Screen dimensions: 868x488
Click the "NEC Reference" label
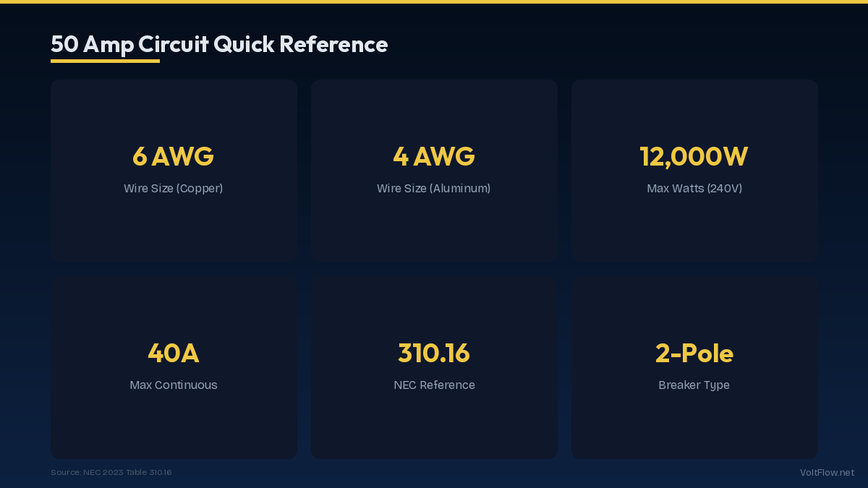point(434,385)
